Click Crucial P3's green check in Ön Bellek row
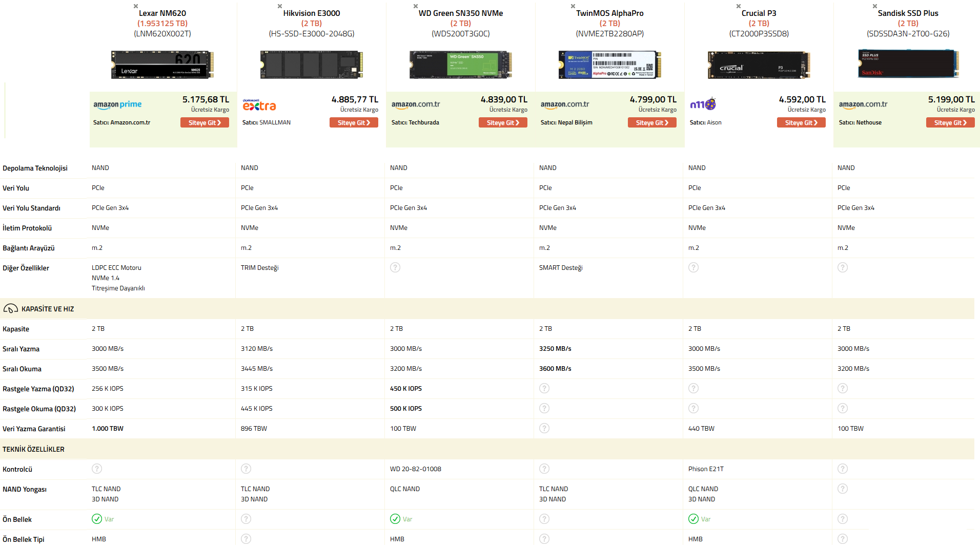The image size is (980, 549). 693,519
